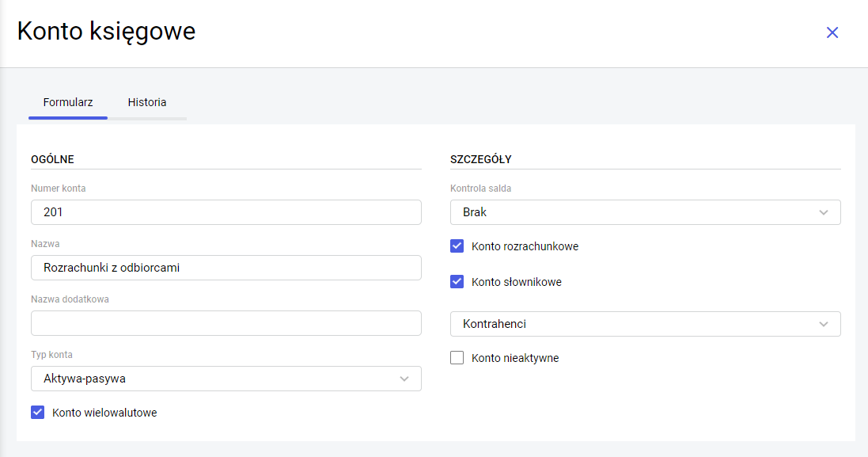
Task: Disable the Konto słownikowe checkbox
Action: point(457,281)
